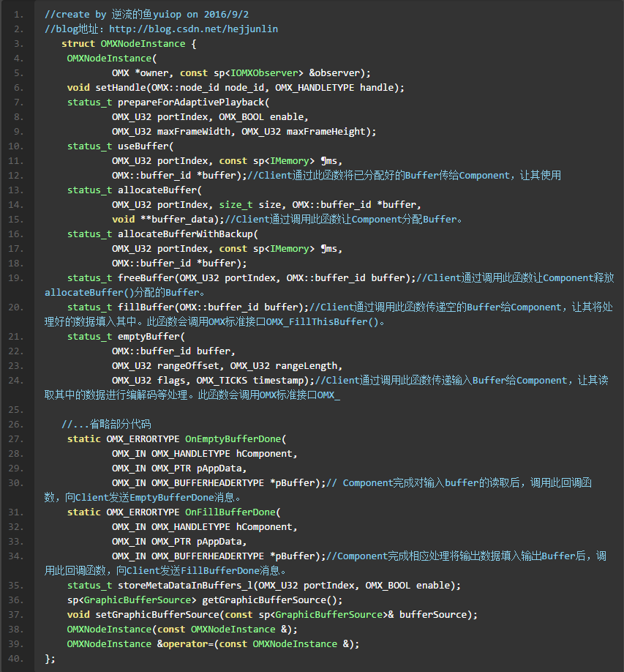Click 'hComponent' on line 32
Image resolution: width=624 pixels, height=672 pixels.
(264, 527)
